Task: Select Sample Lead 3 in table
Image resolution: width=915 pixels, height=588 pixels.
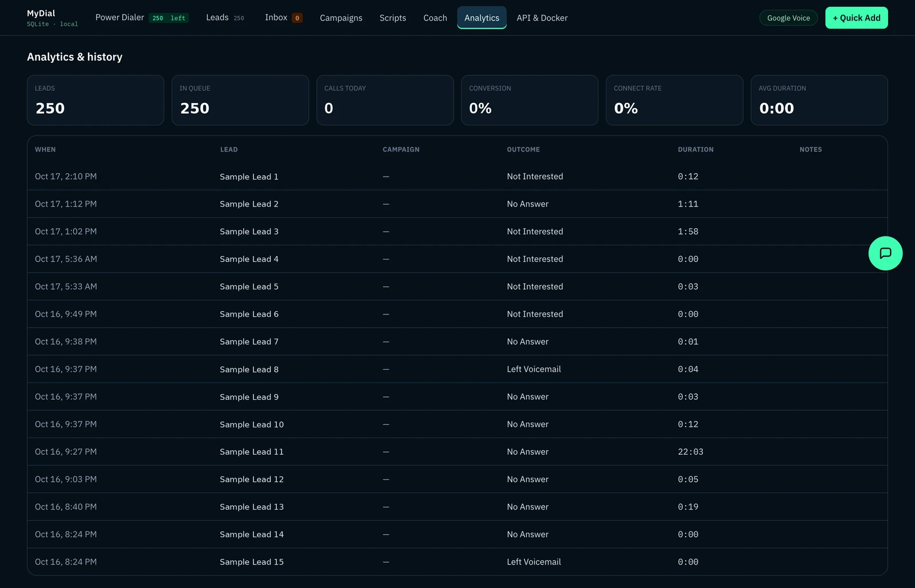Action: [249, 232]
